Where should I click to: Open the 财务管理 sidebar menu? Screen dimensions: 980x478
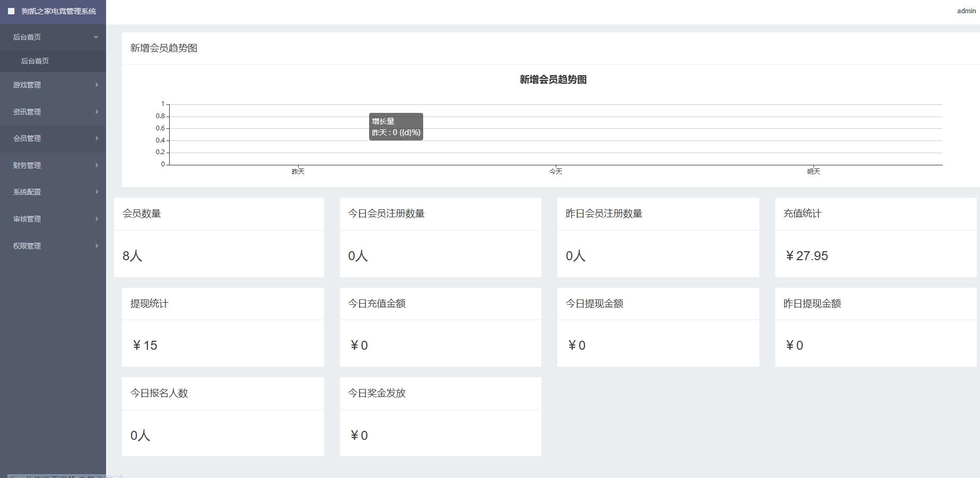27,165
